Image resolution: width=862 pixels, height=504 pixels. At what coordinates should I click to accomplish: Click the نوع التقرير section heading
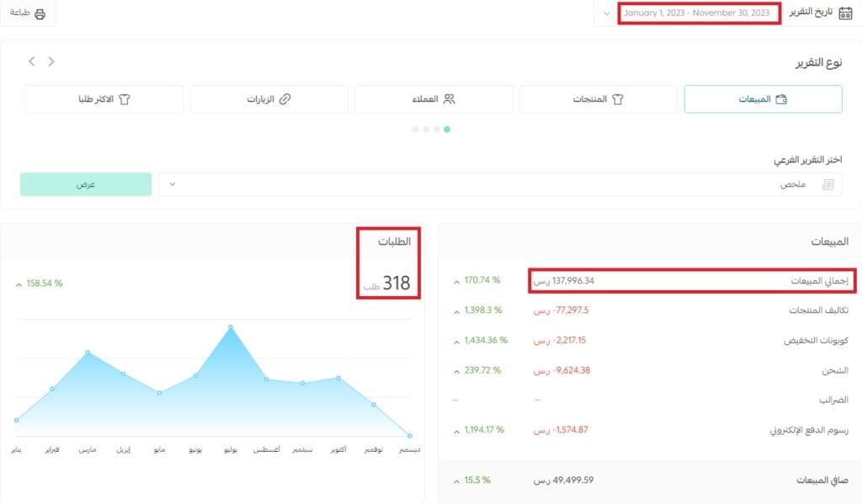click(818, 62)
